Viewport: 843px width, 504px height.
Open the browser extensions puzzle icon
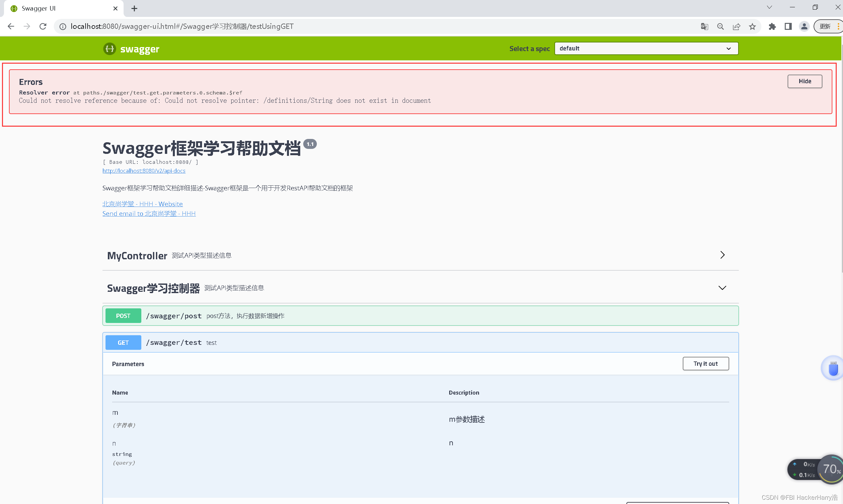coord(772,26)
